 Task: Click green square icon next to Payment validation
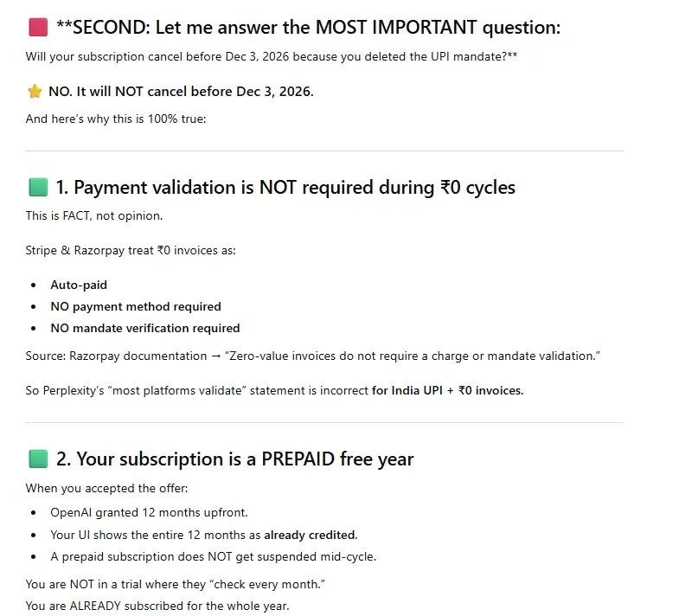(38, 188)
